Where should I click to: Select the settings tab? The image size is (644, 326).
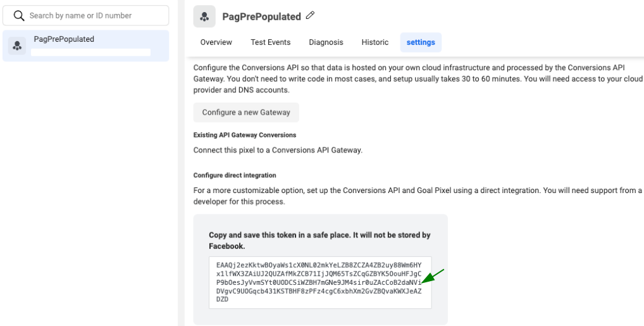(x=421, y=42)
